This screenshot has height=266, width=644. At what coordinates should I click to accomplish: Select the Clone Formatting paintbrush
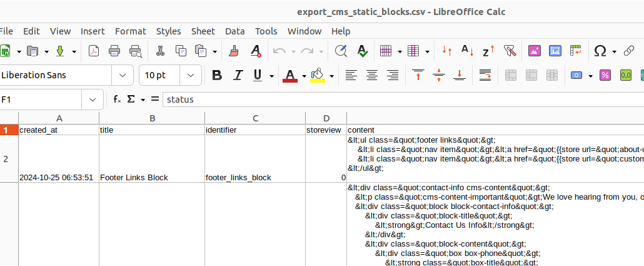(234, 51)
